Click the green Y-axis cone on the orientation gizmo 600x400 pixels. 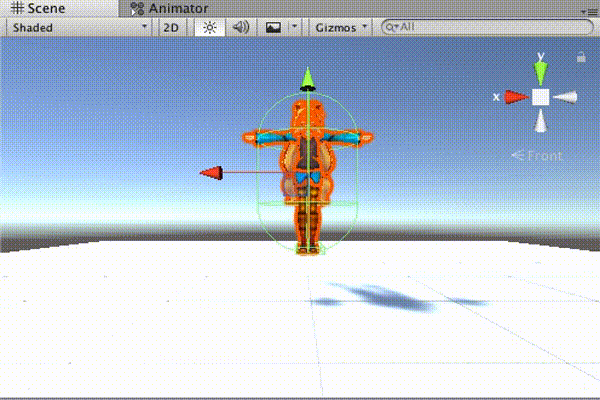click(540, 70)
